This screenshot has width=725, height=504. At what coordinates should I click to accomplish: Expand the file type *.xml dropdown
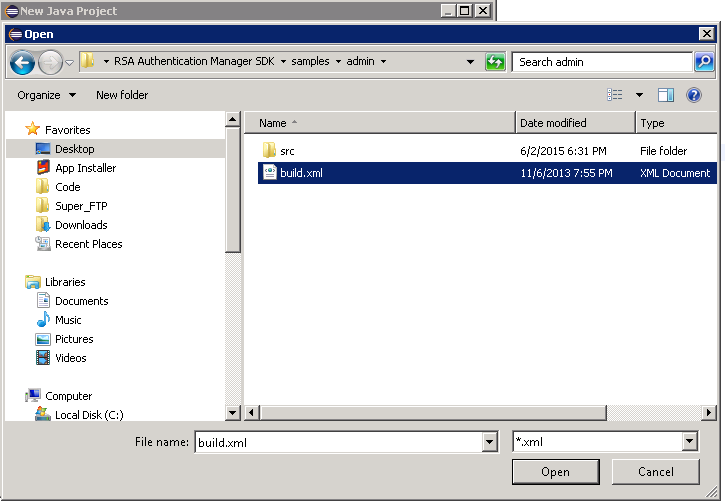pos(689,442)
